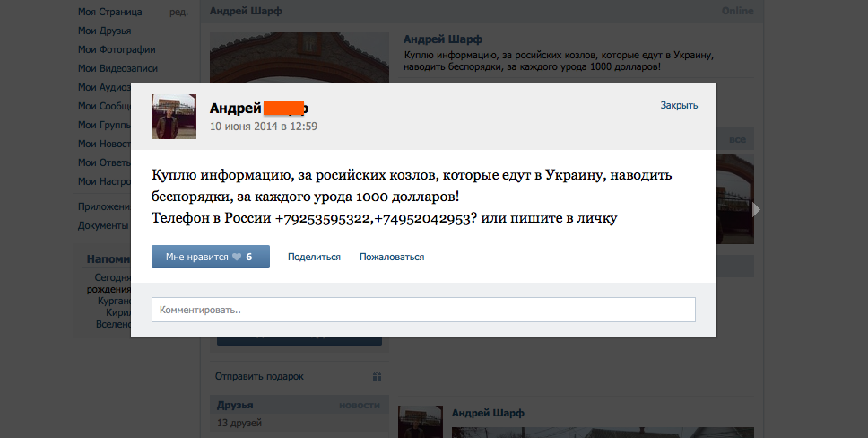This screenshot has width=868, height=438.
Task: Open author name Андрей in the popup header
Action: tap(233, 108)
